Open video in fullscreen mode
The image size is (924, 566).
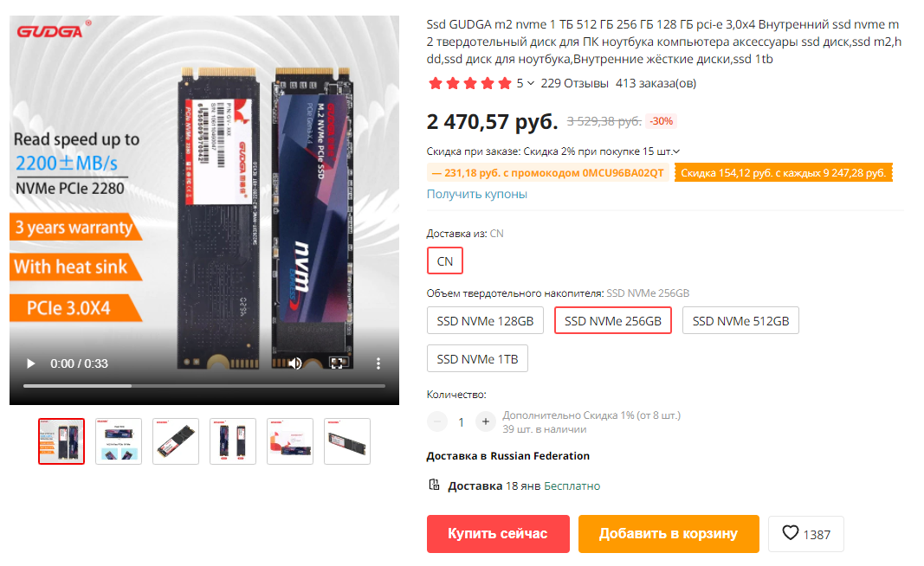click(x=337, y=363)
